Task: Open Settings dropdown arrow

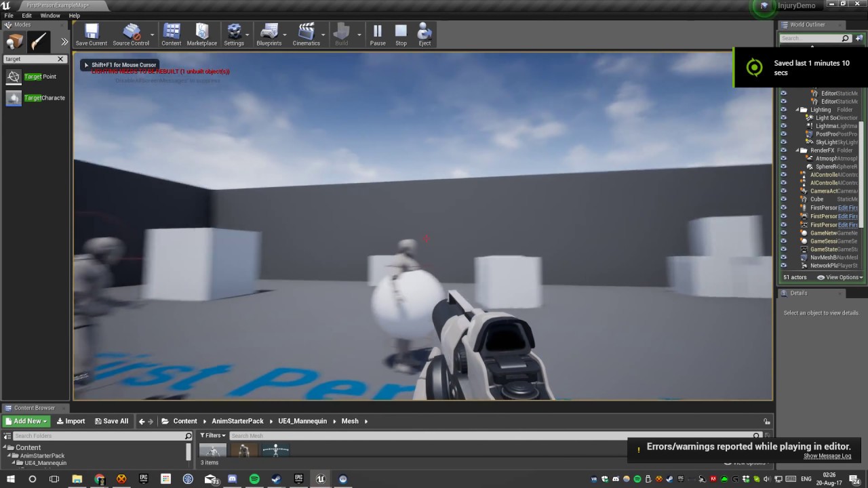Action: (248, 35)
